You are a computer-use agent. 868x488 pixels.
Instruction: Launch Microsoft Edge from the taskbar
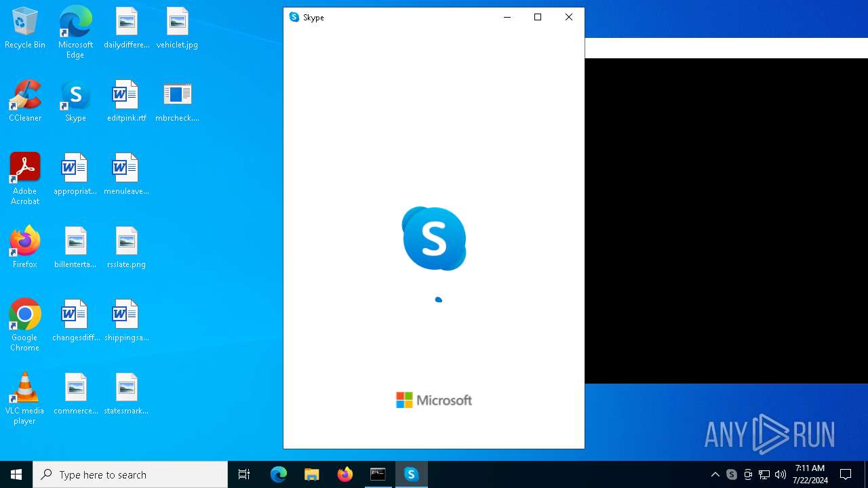pos(279,474)
